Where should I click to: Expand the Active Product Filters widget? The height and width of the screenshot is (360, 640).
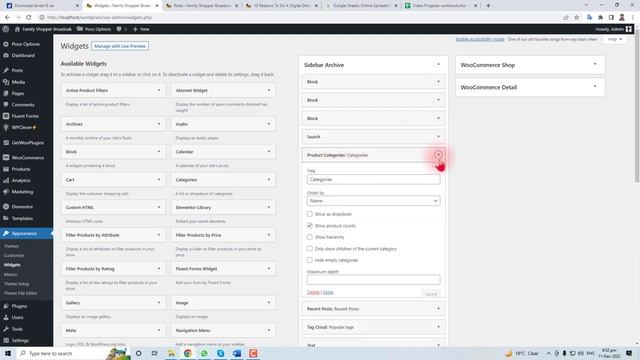tap(159, 90)
